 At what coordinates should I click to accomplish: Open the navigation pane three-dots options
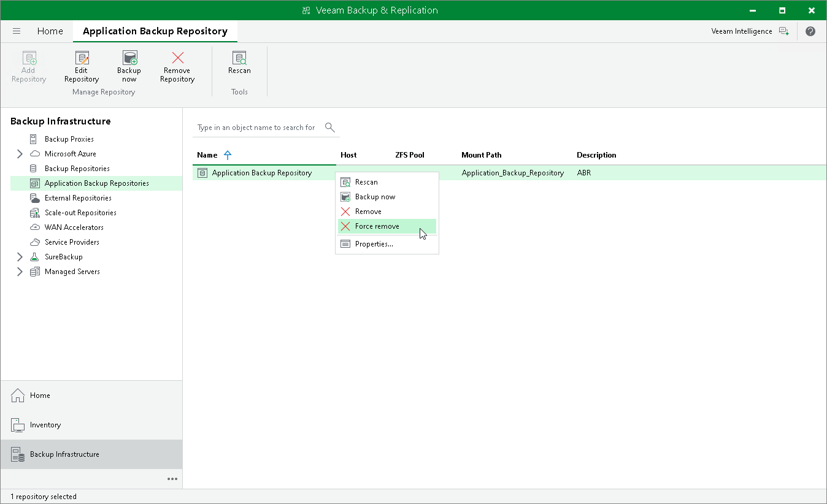coord(172,479)
